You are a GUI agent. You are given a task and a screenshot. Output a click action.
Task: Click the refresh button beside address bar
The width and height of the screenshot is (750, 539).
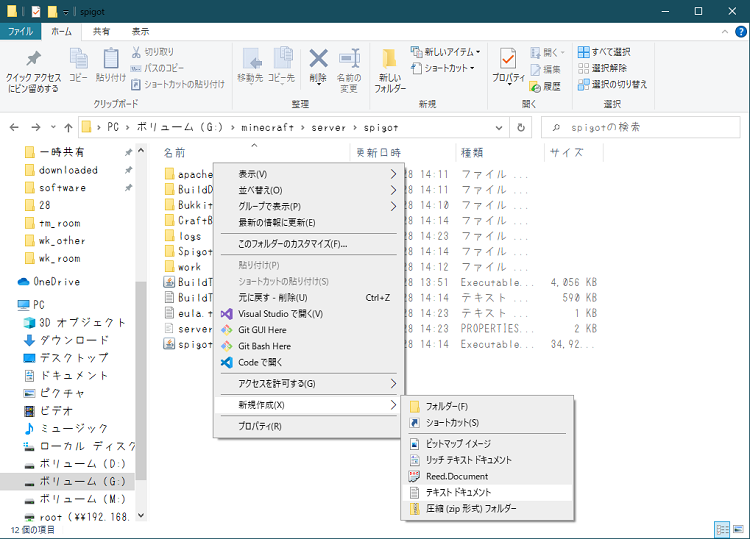click(521, 127)
